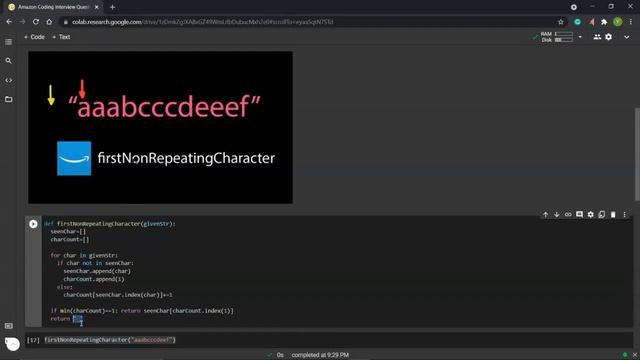
Task: Expand the runtime connection dropdown arrow
Action: (x=580, y=37)
